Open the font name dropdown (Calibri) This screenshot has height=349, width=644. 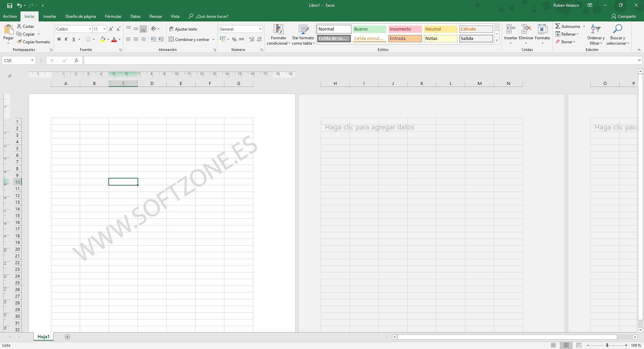90,29
